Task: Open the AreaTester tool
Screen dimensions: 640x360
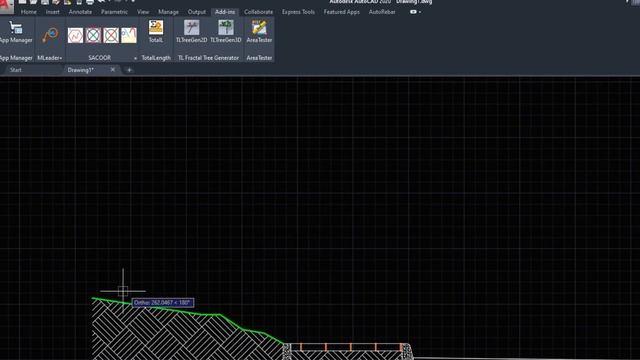Action: [259, 32]
